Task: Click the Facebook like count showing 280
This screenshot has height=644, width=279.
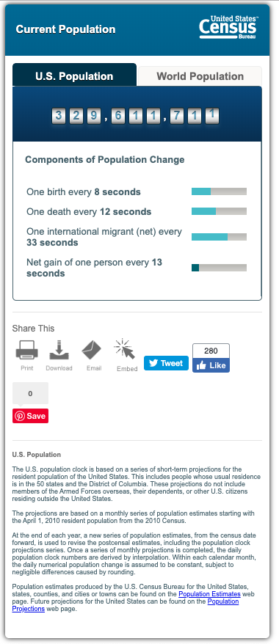Action: tap(211, 351)
